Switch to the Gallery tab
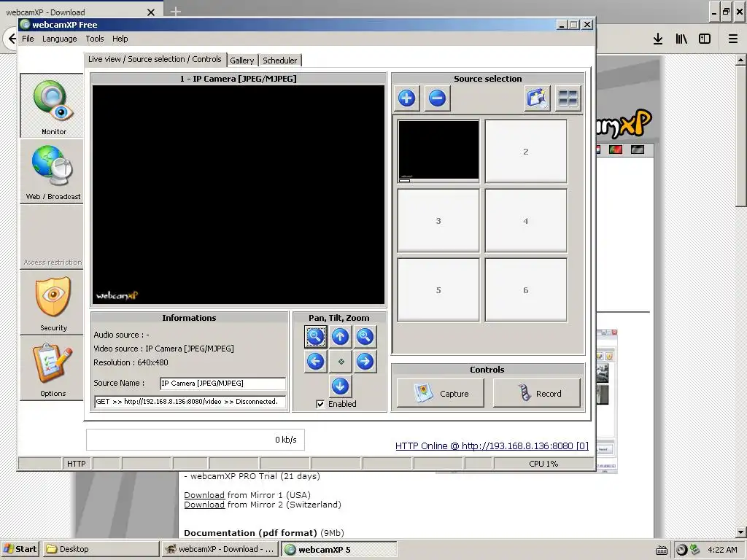 242,61
